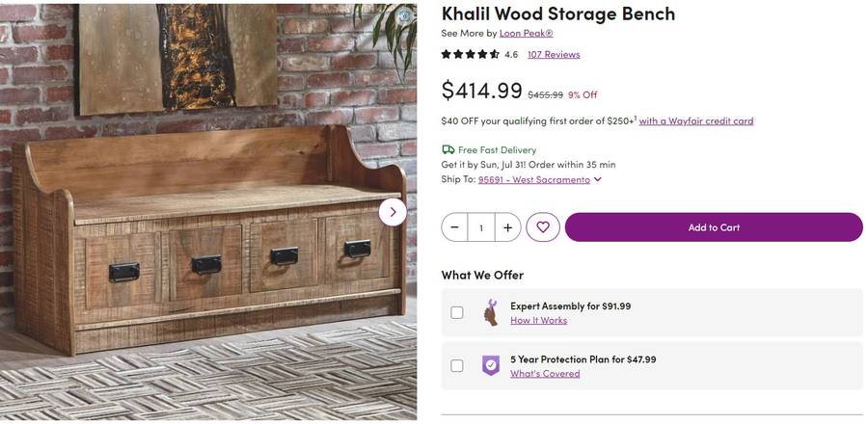Click the Add to Cart button
Image resolution: width=868 pixels, height=424 pixels.
click(714, 227)
